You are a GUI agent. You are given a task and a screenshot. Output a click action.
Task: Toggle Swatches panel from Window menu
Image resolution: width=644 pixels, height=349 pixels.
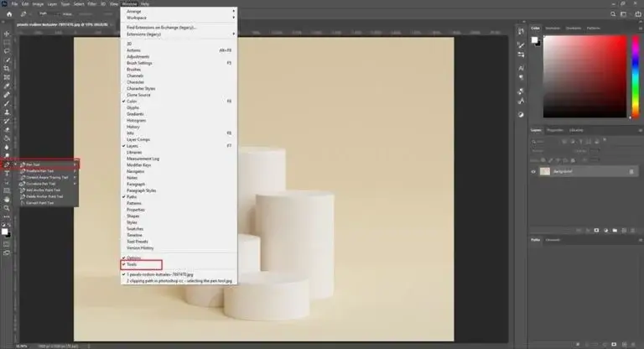(179, 228)
